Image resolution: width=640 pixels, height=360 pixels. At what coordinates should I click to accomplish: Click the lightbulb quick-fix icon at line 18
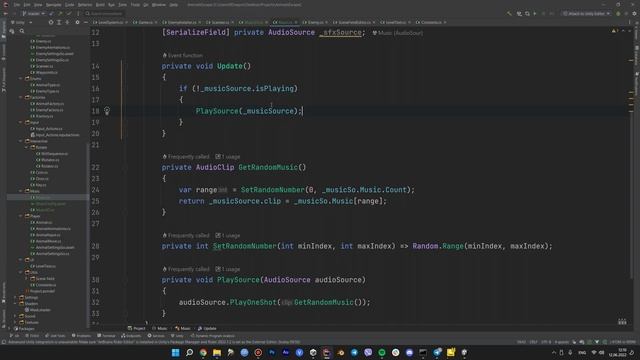107,111
